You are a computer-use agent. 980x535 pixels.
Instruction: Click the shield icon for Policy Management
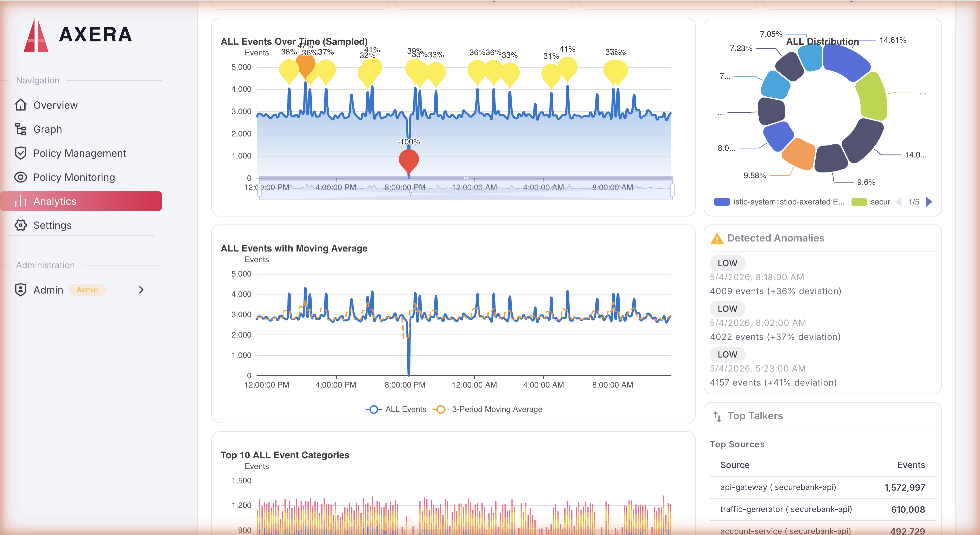coord(21,153)
